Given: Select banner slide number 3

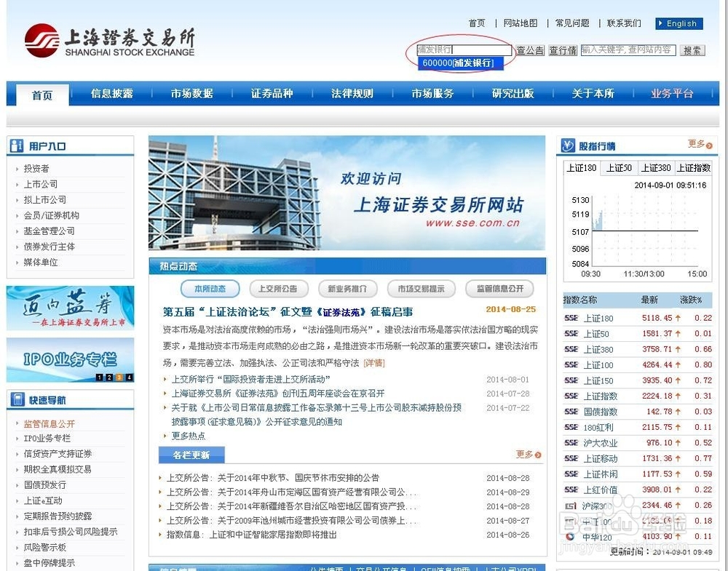Looking at the screenshot, I should click(x=119, y=378).
